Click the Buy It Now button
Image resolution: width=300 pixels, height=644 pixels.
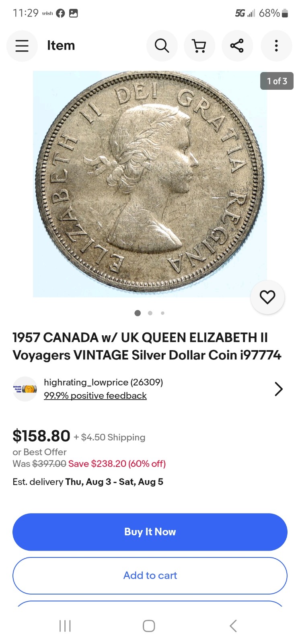click(150, 532)
